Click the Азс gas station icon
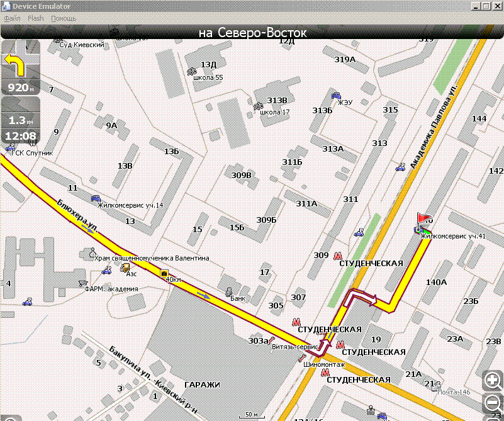 tap(125, 267)
